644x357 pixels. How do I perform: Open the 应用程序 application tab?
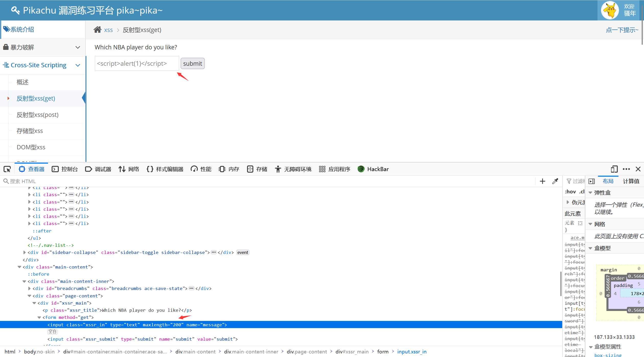[335, 169]
